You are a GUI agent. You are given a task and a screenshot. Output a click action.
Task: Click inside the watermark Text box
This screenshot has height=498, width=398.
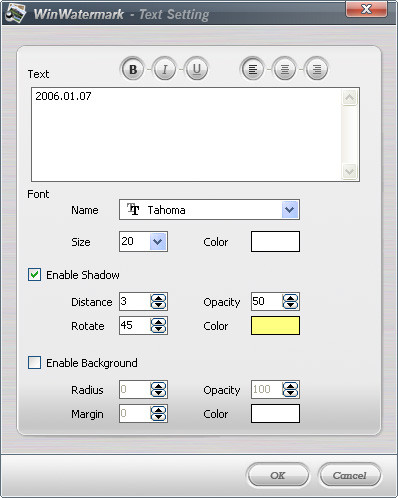click(187, 135)
